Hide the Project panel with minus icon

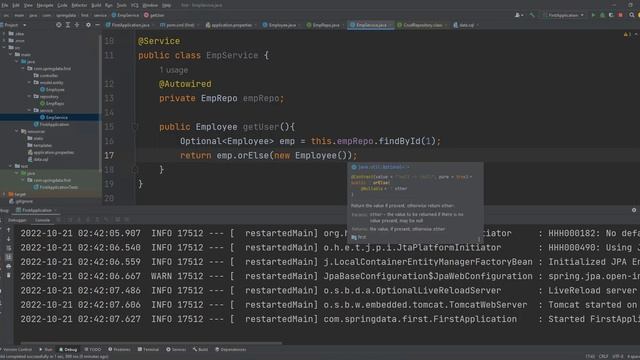tap(97, 25)
